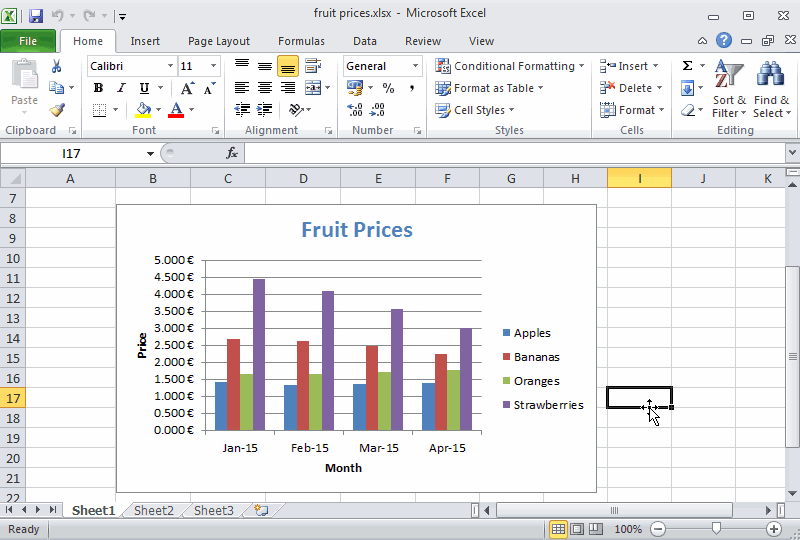Viewport: 800px width, 540px height.
Task: Switch to the Sheet2 worksheet tab
Action: pyautogui.click(x=154, y=510)
